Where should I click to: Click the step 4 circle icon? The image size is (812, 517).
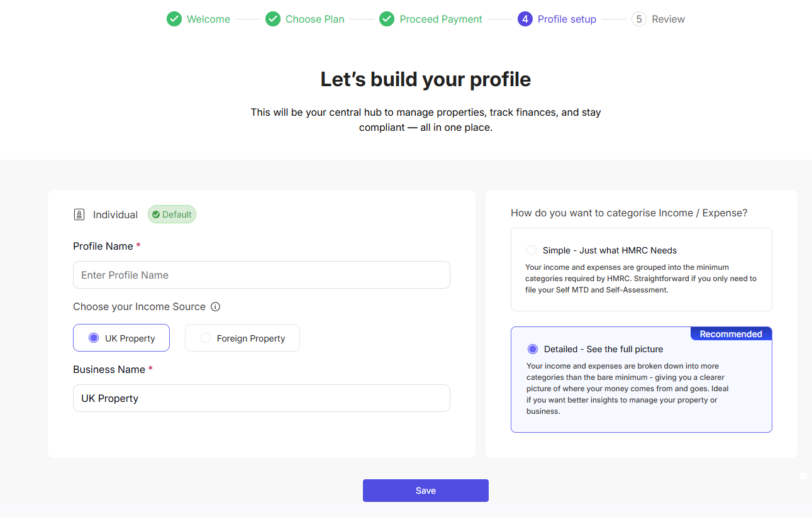coord(525,19)
